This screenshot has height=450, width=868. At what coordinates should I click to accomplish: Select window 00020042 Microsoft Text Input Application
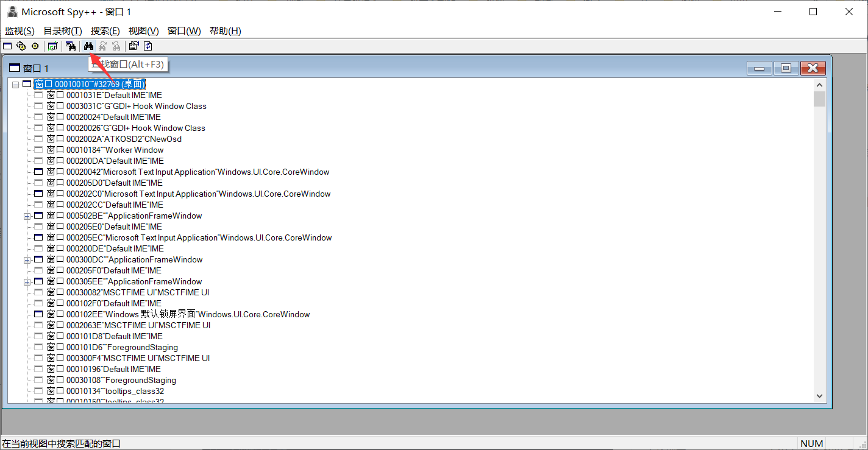click(x=188, y=172)
